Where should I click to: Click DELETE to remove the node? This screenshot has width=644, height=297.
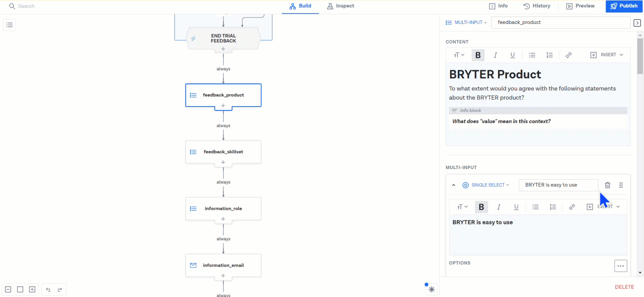tap(624, 287)
